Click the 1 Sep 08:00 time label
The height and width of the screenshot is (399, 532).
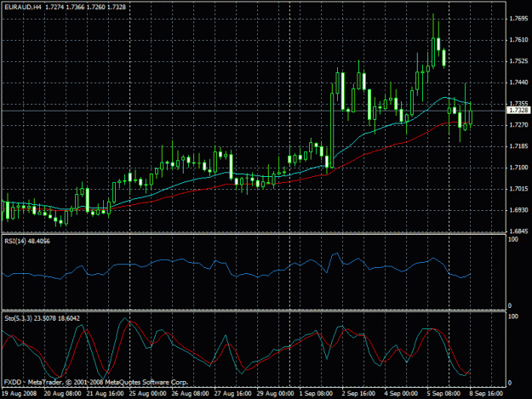(316, 394)
